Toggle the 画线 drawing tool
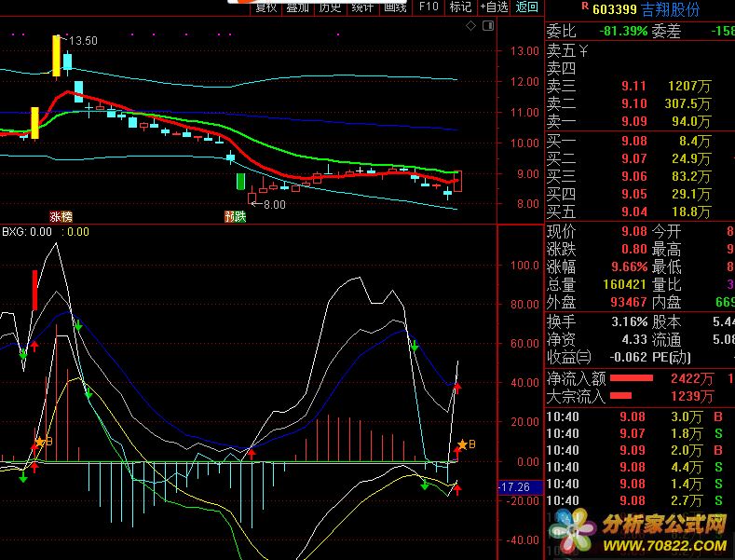Screen dimensions: 735x560 395,7
